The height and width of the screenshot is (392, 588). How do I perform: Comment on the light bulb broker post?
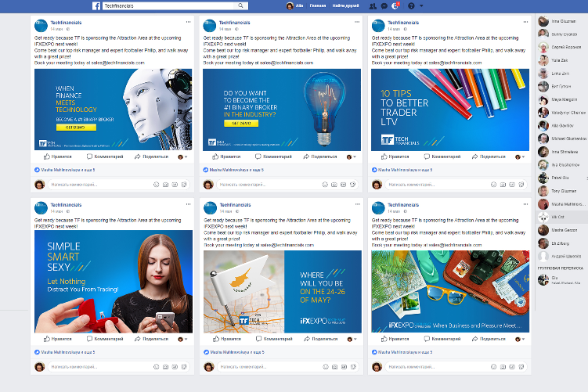point(272,156)
